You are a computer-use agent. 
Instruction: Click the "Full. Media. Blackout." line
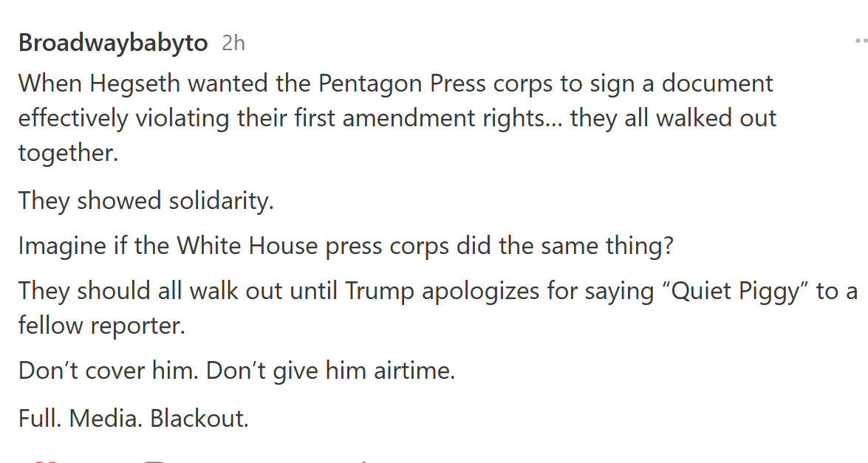133,419
